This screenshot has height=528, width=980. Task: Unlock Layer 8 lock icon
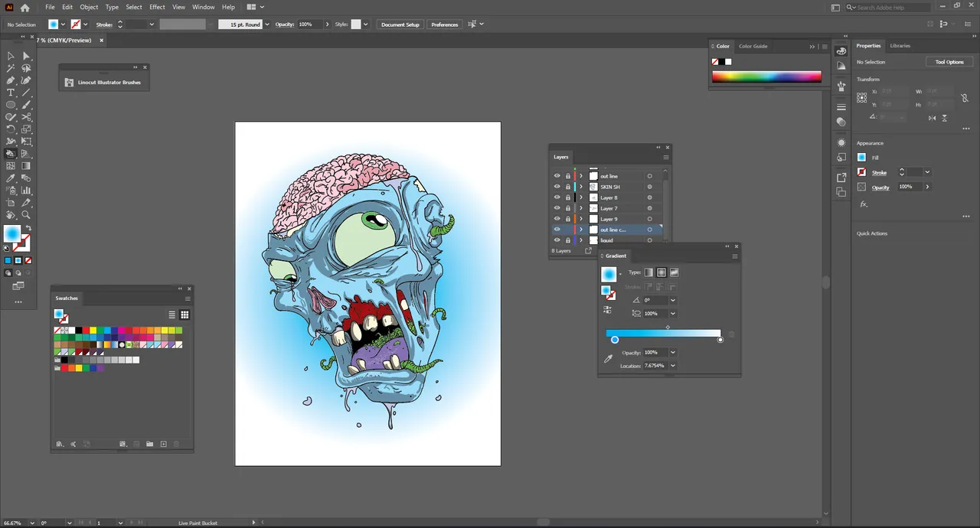click(567, 197)
